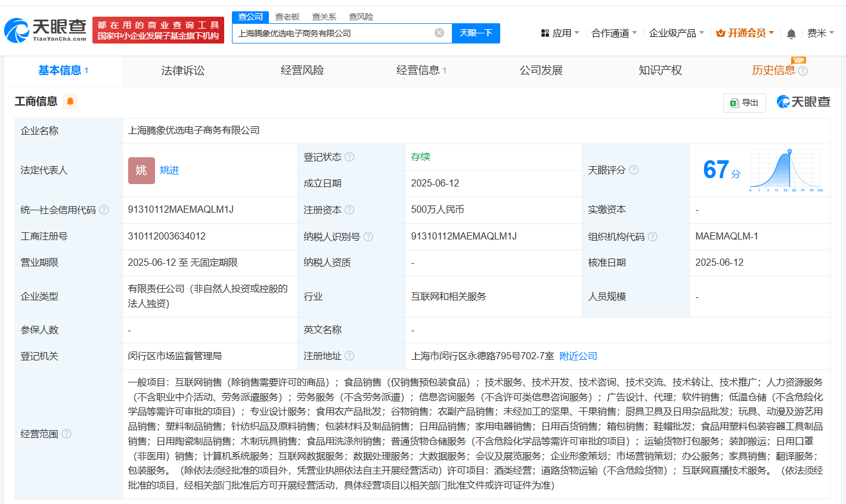Screen dimensions: 846x504
Task: Click help icon next to 天眼评分
Action: (x=634, y=170)
